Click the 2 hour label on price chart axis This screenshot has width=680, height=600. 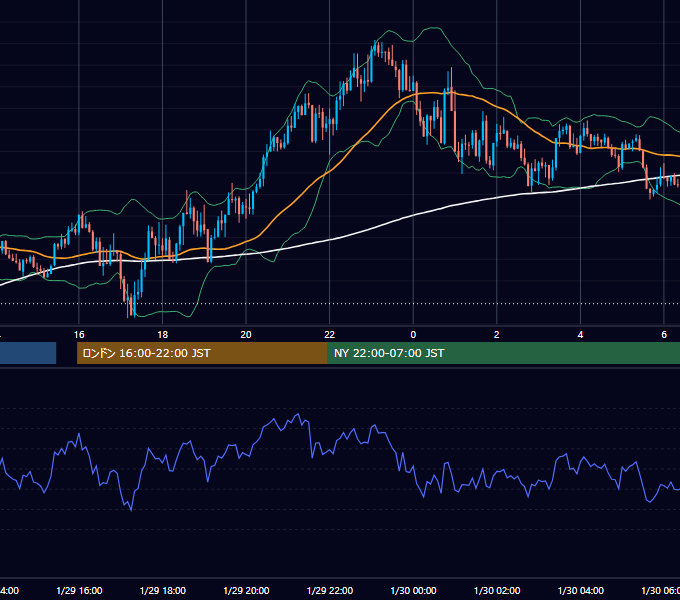[497, 335]
